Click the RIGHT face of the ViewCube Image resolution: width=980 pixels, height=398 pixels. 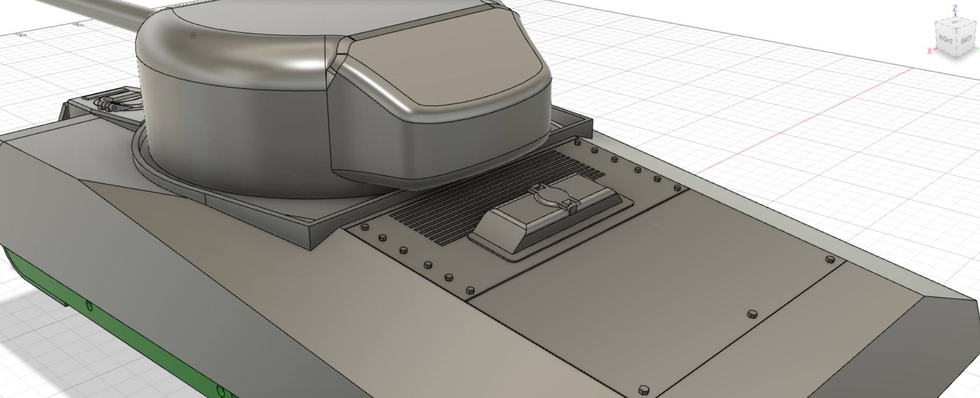[945, 40]
